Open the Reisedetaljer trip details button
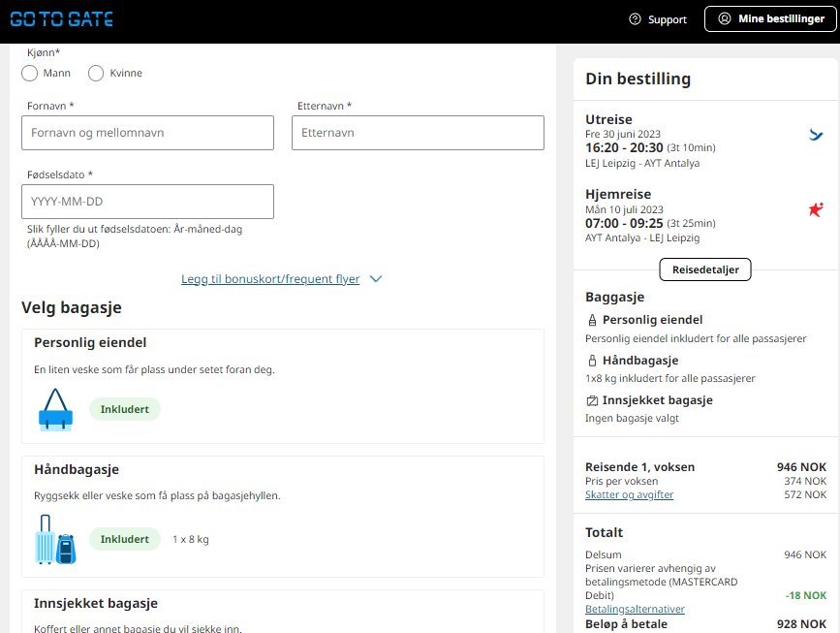The width and height of the screenshot is (840, 633). pos(705,269)
